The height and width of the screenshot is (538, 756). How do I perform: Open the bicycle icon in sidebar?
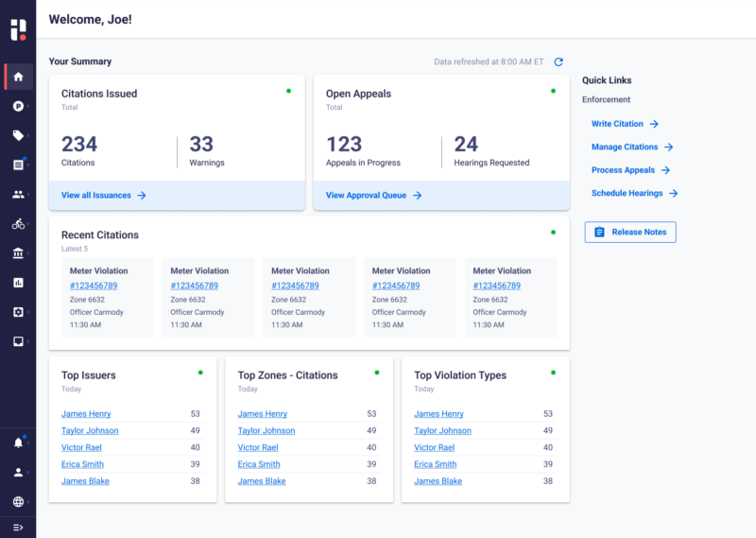click(18, 224)
